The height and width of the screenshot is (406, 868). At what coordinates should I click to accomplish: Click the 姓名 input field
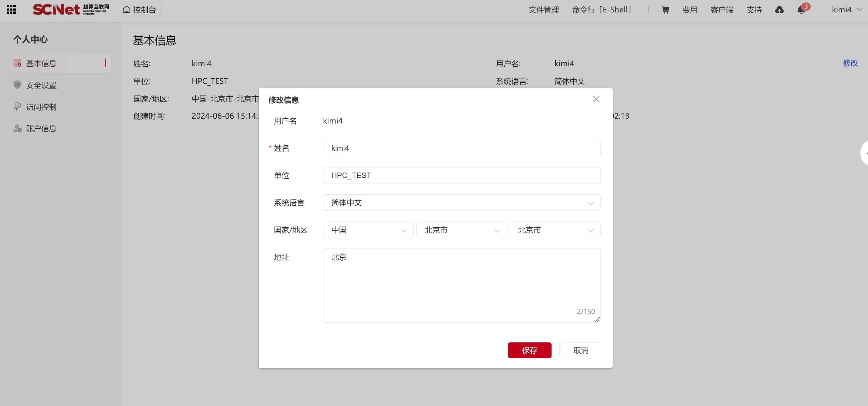coord(461,148)
